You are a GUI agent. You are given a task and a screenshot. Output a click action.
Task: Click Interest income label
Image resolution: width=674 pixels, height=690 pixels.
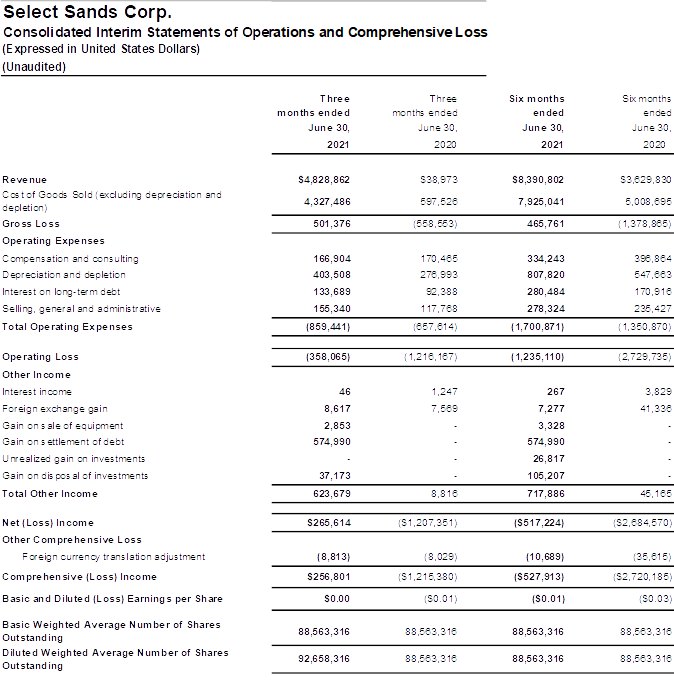[x=37, y=392]
